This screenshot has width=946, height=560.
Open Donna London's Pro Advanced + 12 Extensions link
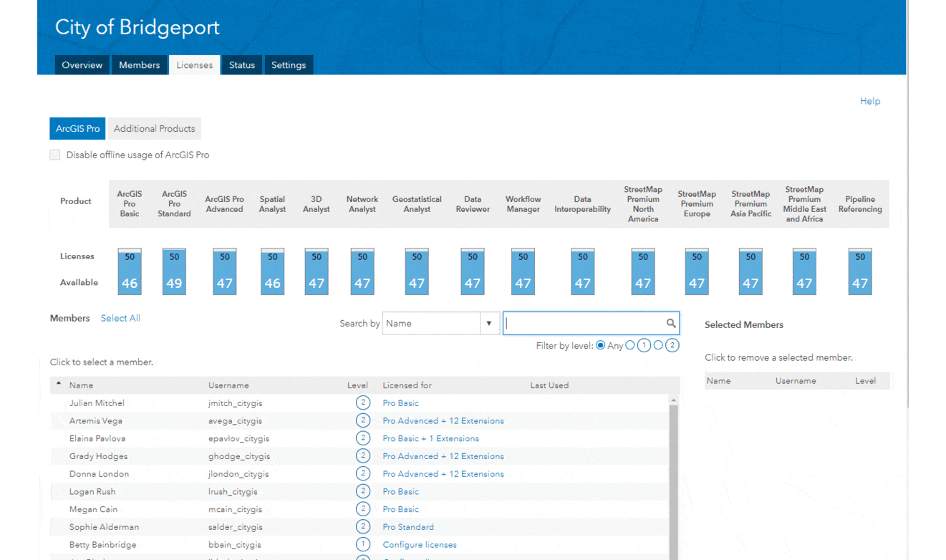click(x=443, y=473)
